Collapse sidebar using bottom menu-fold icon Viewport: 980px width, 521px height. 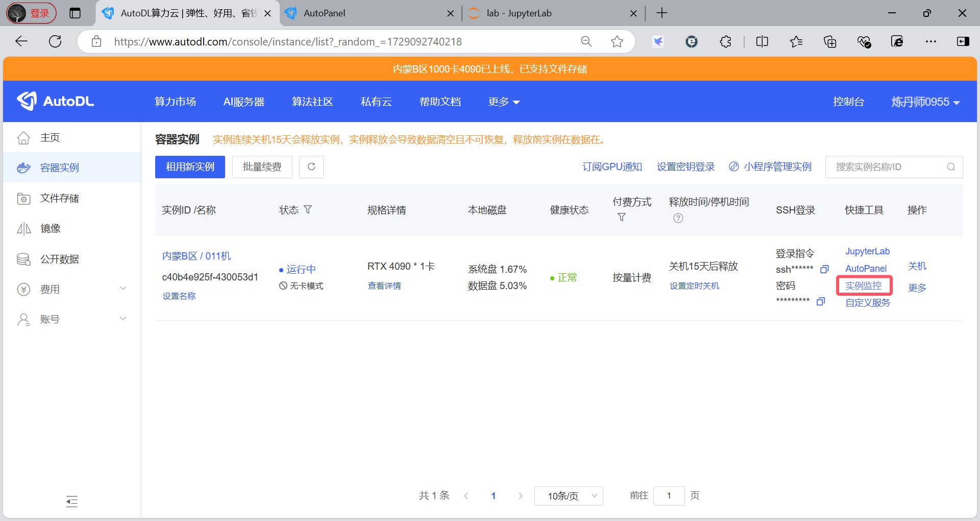(72, 502)
